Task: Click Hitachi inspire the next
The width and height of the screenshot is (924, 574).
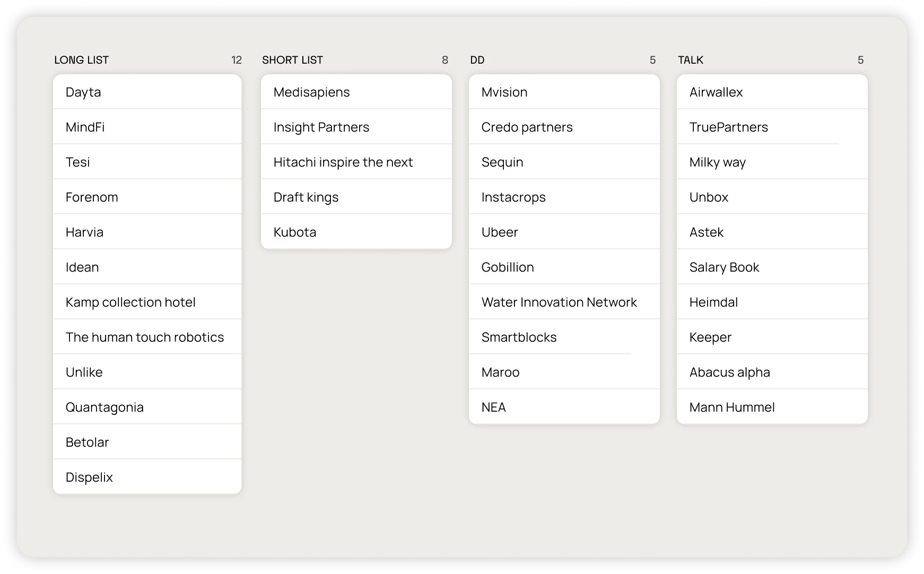Action: pyautogui.click(x=356, y=162)
